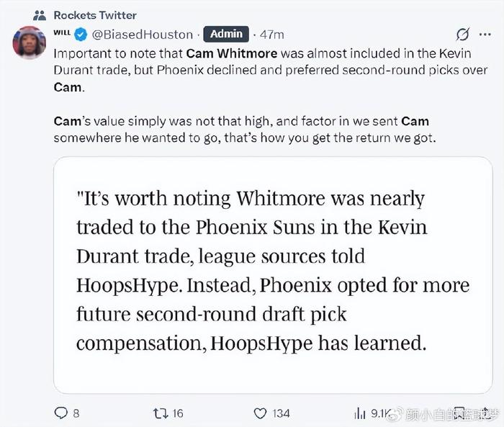Click the Admin badge label
Viewport: 504px width, 427px height.
coord(226,34)
